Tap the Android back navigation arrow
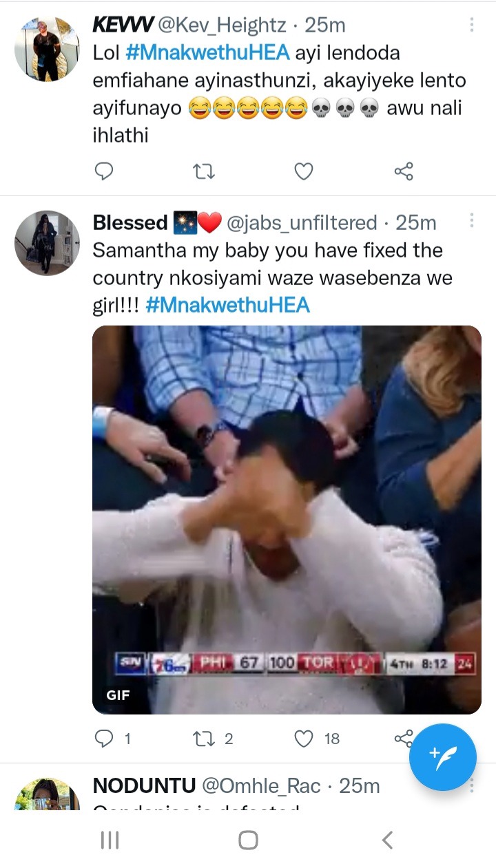Screen dimensions: 496x868 [387, 840]
